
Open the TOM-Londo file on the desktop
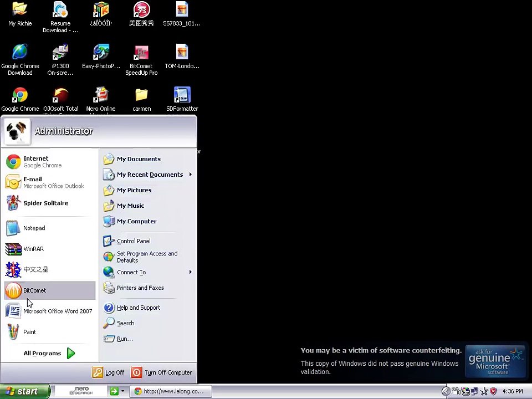click(182, 57)
